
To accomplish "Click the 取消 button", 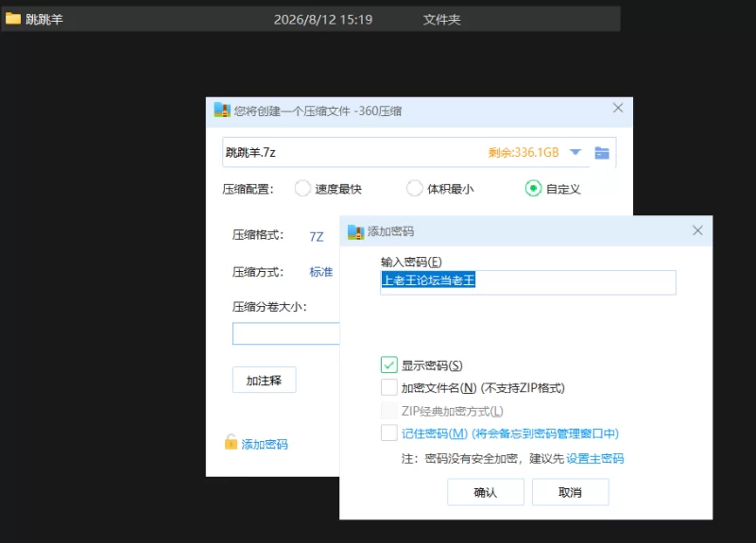I will pyautogui.click(x=571, y=492).
